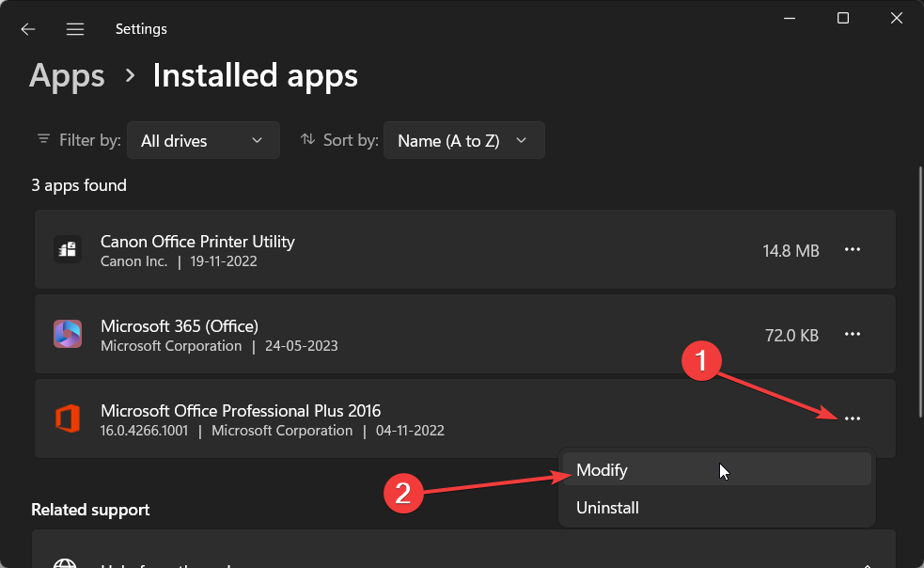This screenshot has width=924, height=568.
Task: Click the Settings window title
Action: pos(141,29)
